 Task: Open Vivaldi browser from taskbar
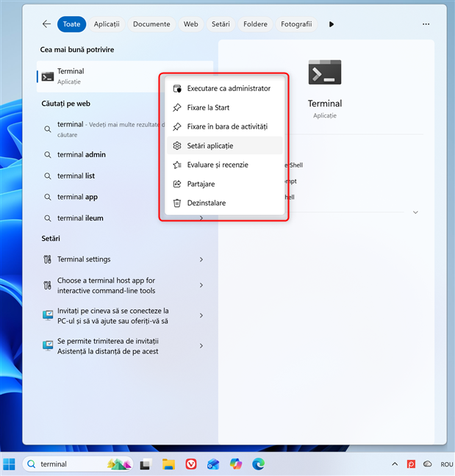tap(191, 464)
